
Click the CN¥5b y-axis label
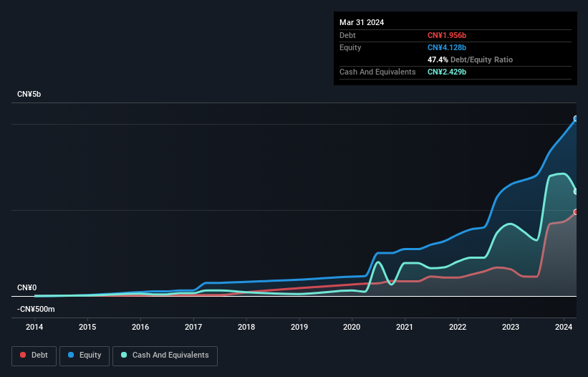tap(29, 94)
